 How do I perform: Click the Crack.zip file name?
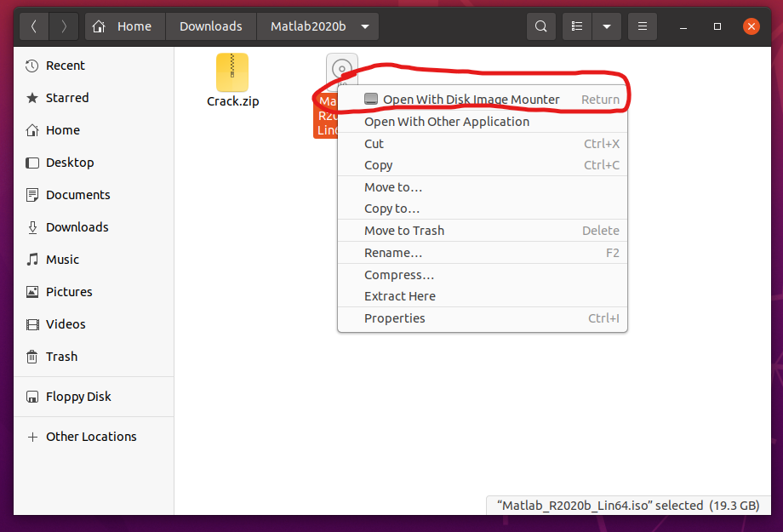232,101
